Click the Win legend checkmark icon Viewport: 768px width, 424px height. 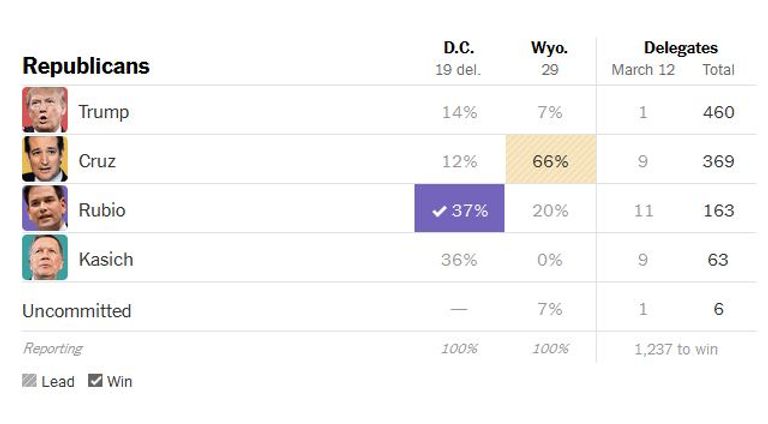[95, 381]
